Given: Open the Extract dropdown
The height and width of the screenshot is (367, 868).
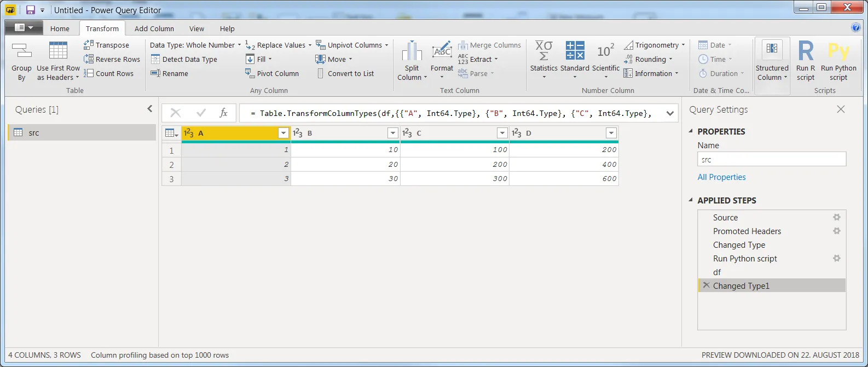Looking at the screenshot, I should [x=478, y=59].
